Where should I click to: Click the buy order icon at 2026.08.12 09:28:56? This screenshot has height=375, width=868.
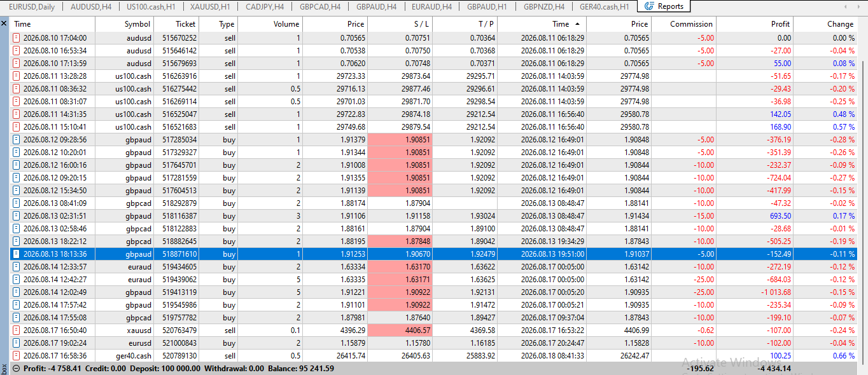pos(17,140)
